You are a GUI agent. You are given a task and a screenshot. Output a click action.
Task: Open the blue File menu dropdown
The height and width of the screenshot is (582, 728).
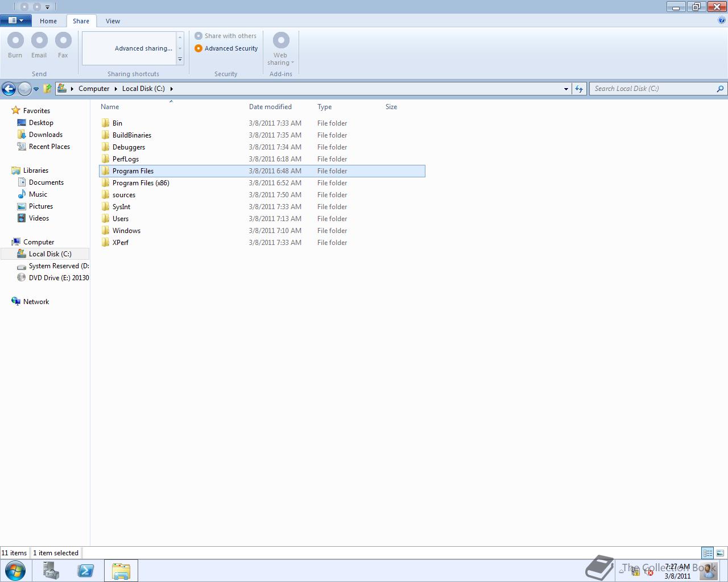coord(15,20)
